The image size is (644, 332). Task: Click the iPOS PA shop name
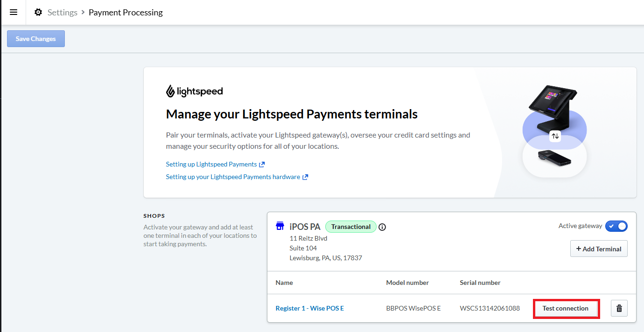[x=305, y=227]
